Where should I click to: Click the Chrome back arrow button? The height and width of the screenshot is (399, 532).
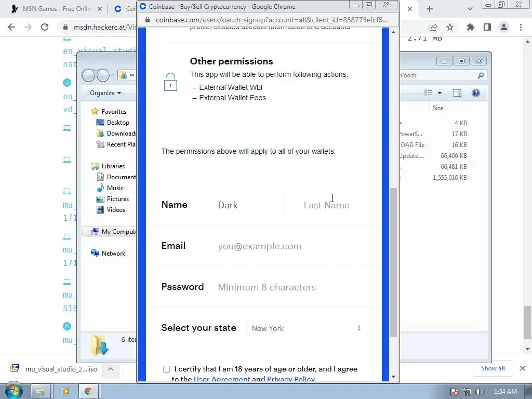tap(11, 27)
